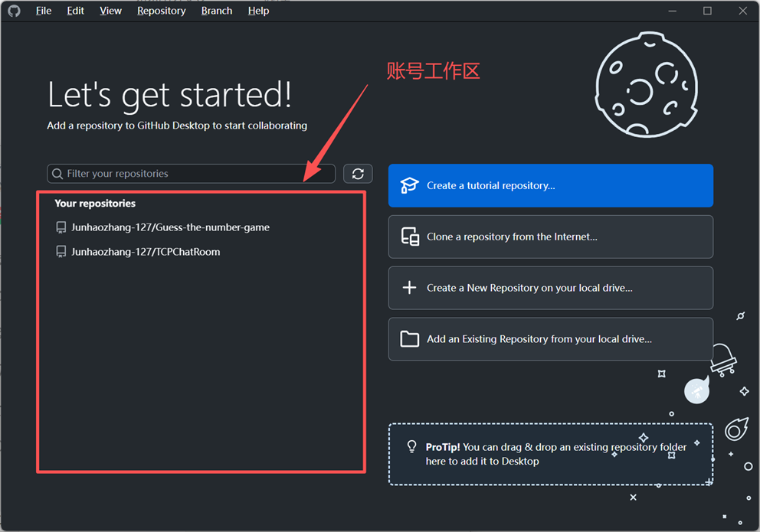
Task: Maximize the GitHub Desktop window
Action: [x=708, y=11]
